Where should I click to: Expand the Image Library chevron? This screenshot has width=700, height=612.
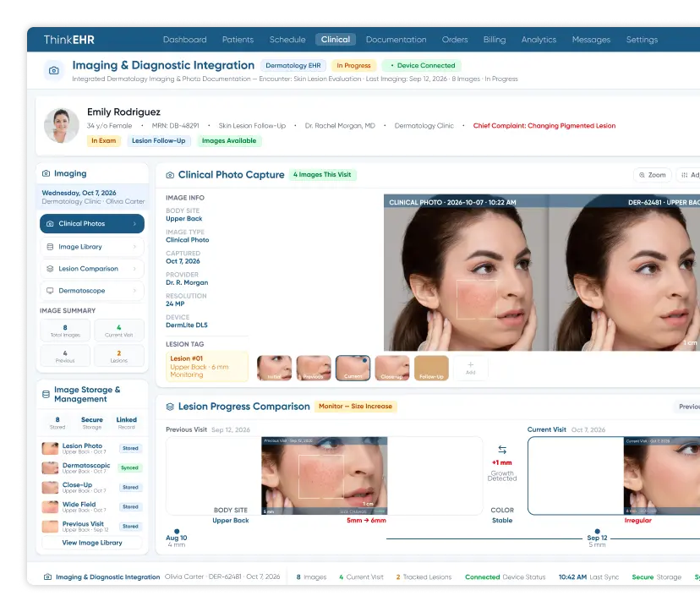pos(134,247)
